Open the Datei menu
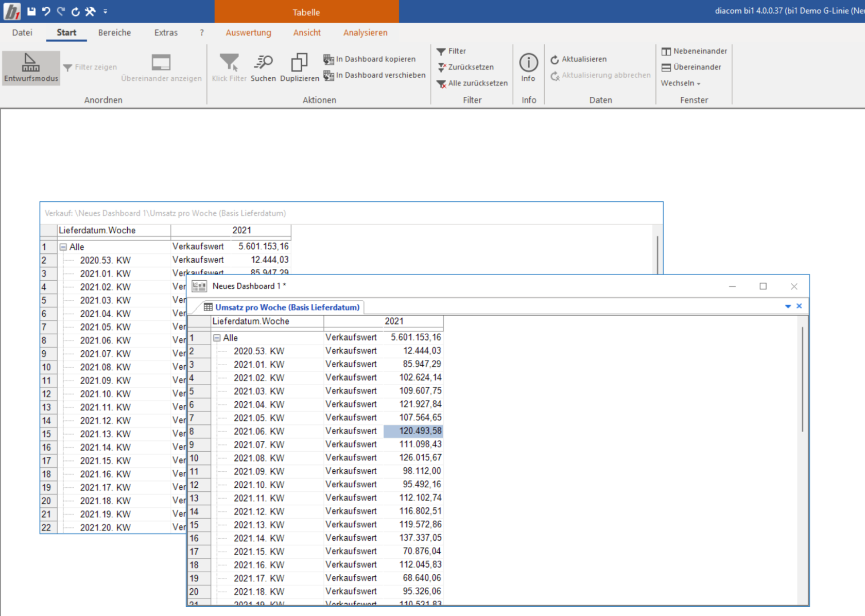Viewport: 865px width, 616px height. tap(22, 32)
